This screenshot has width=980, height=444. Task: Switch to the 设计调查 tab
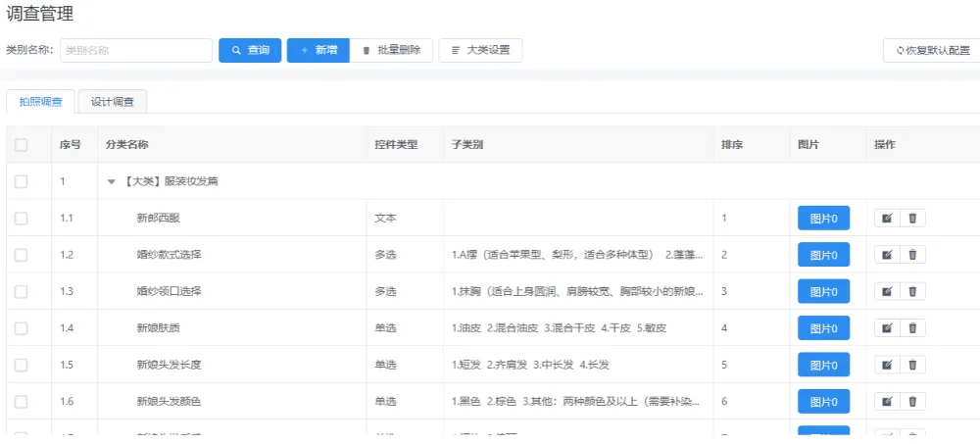coord(113,102)
